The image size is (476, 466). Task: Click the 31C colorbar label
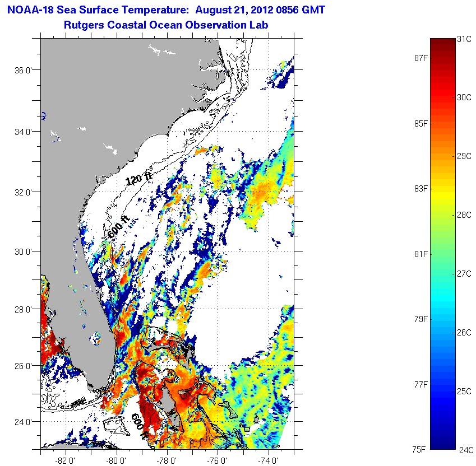(x=464, y=39)
